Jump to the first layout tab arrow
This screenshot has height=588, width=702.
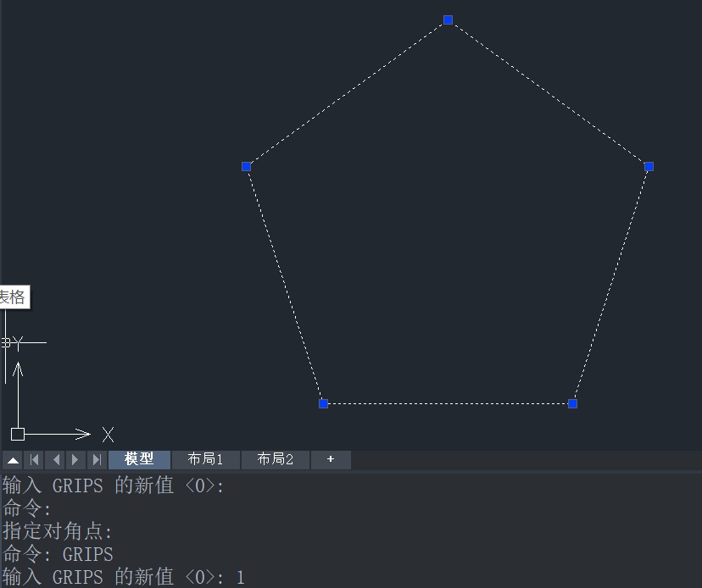click(x=34, y=459)
